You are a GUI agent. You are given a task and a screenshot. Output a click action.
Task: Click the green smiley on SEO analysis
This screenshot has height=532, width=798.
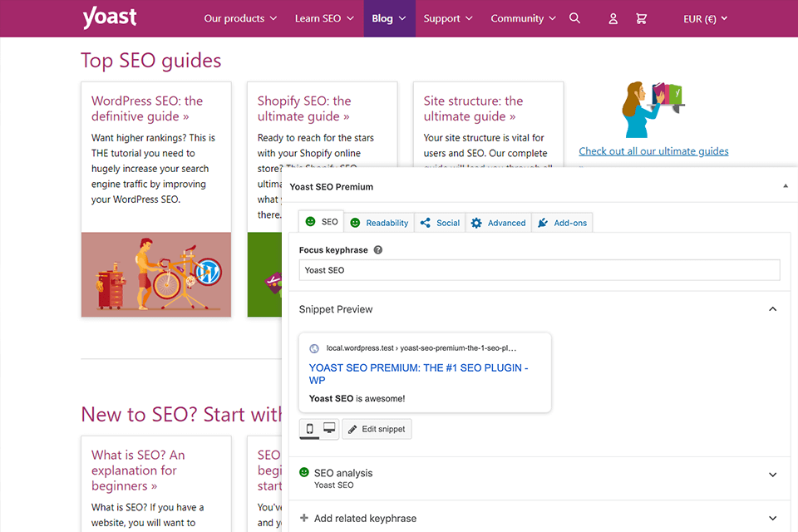point(304,472)
